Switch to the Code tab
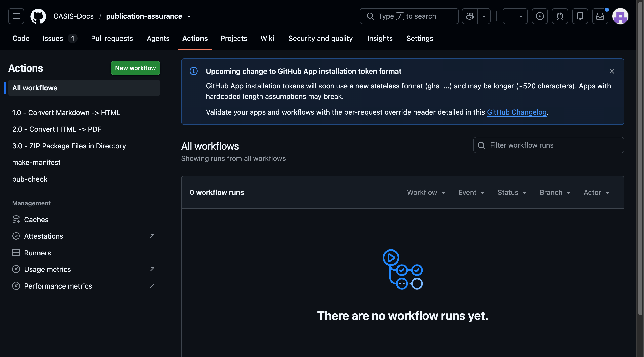 (21, 38)
